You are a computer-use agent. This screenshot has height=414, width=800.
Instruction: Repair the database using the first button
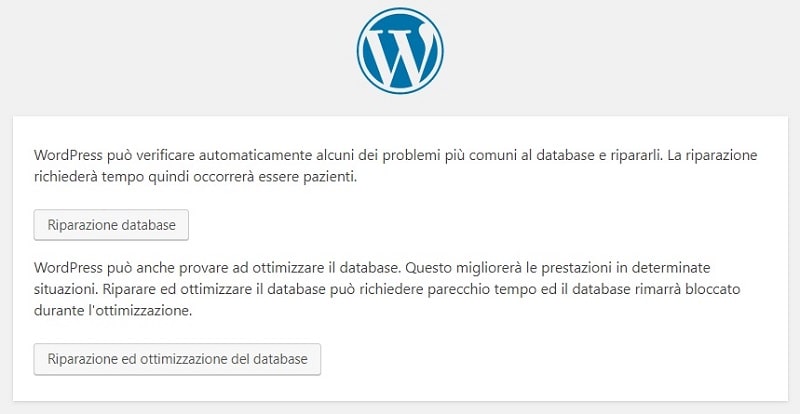pos(111,225)
